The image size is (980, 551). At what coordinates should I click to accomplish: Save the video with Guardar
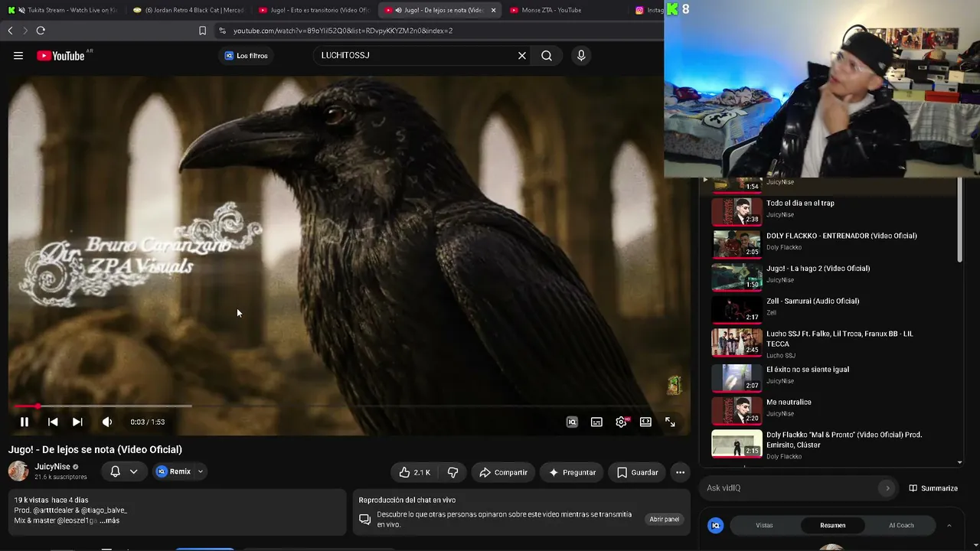[637, 472]
